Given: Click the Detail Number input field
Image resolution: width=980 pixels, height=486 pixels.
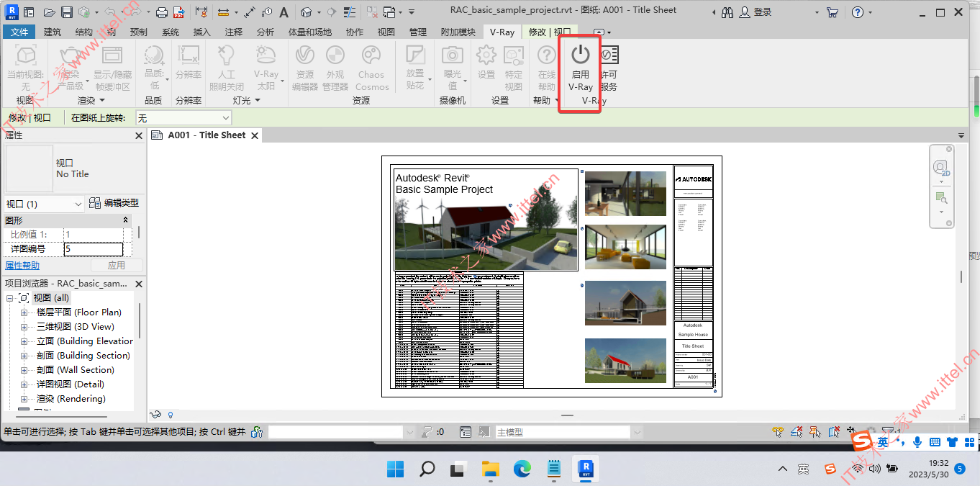Looking at the screenshot, I should click(x=93, y=249).
